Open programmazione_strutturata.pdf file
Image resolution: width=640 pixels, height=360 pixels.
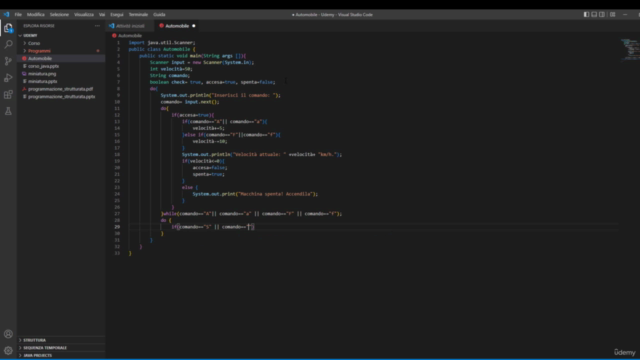pos(61,89)
